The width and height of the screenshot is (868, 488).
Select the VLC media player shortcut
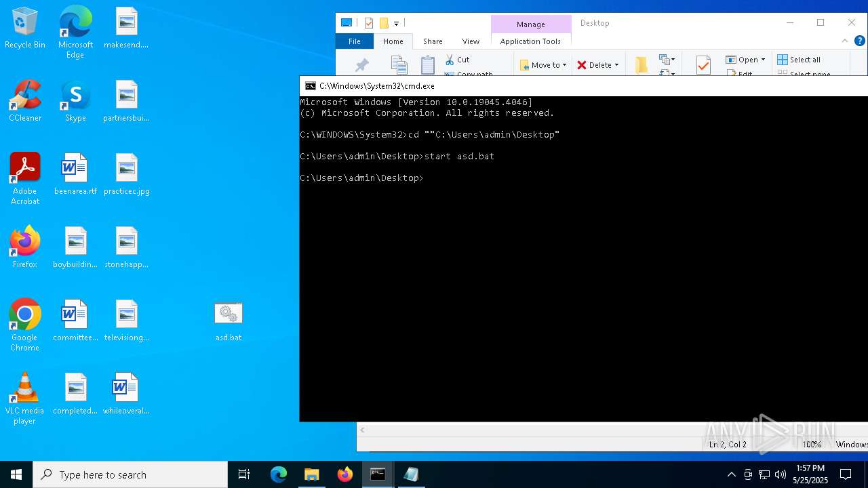point(25,399)
